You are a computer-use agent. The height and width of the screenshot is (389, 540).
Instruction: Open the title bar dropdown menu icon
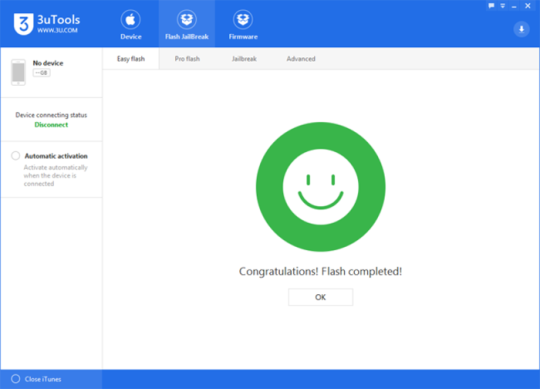[502, 6]
